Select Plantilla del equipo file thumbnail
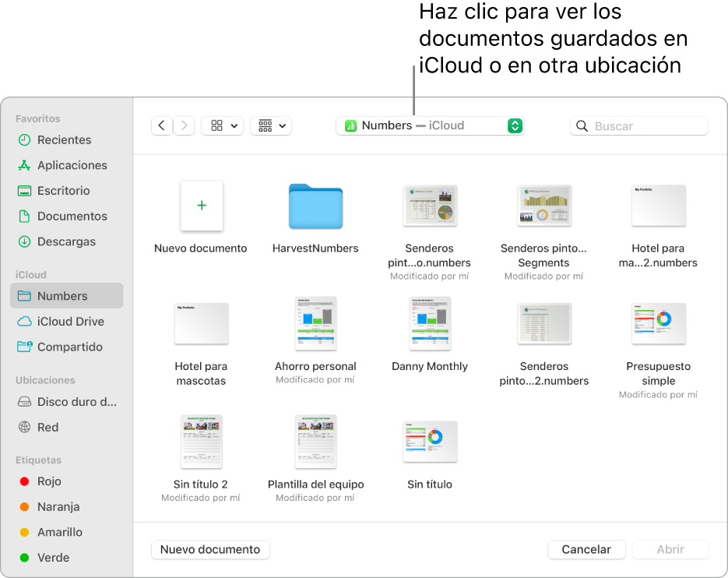Image resolution: width=728 pixels, height=578 pixels. [x=315, y=442]
